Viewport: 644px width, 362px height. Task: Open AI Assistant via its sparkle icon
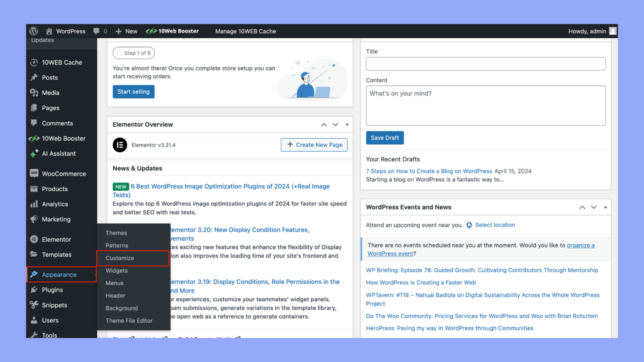pos(35,153)
